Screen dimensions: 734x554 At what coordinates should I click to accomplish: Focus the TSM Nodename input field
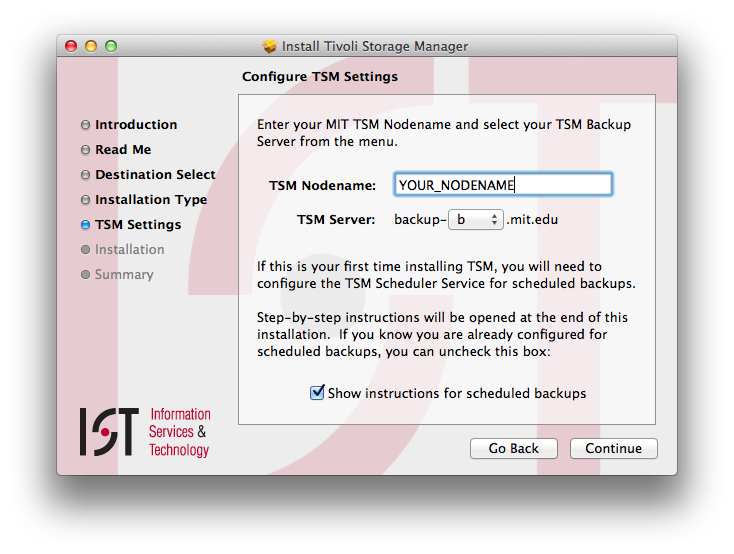[x=503, y=185]
